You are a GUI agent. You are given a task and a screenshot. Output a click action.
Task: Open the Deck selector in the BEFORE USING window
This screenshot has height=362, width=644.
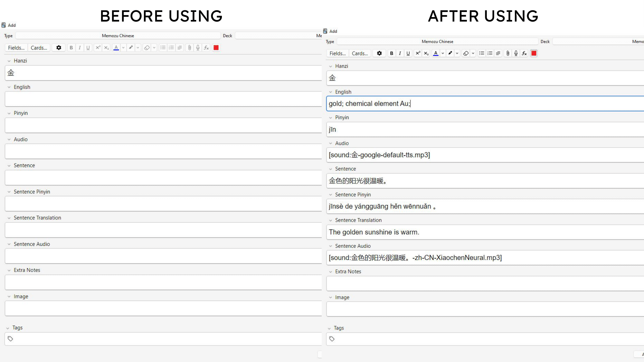coord(278,36)
